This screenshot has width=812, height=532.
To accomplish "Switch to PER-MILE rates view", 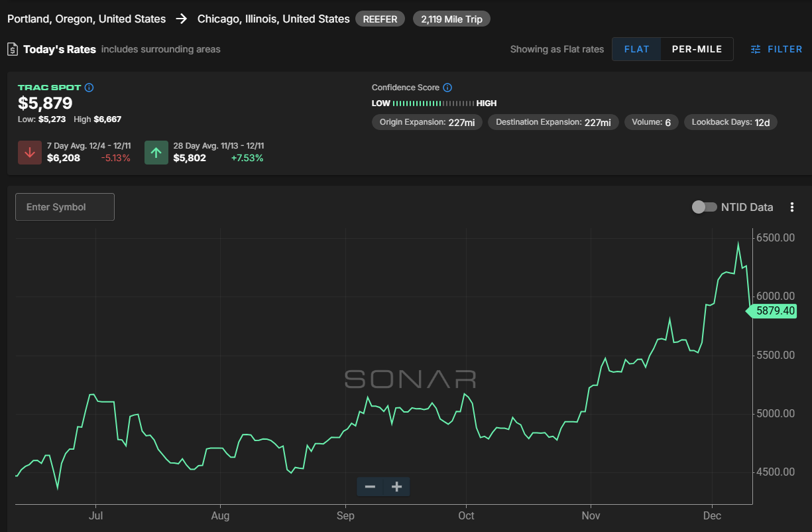I will pyautogui.click(x=697, y=49).
